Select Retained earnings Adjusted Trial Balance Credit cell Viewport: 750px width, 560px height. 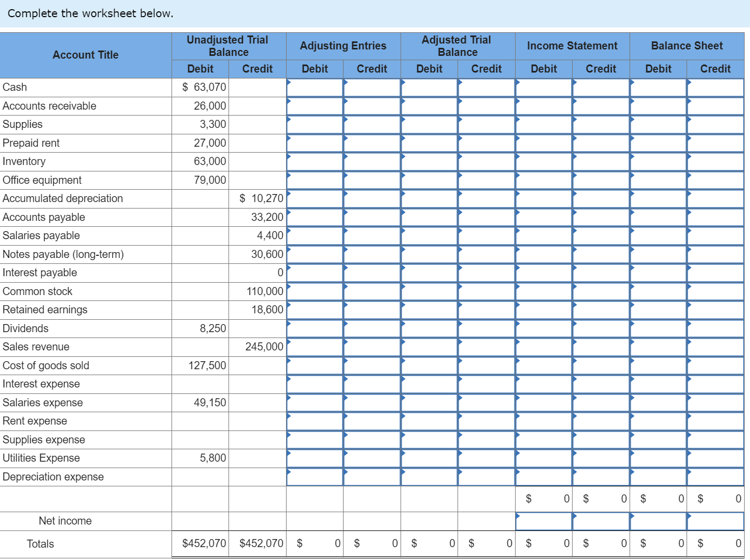487,310
